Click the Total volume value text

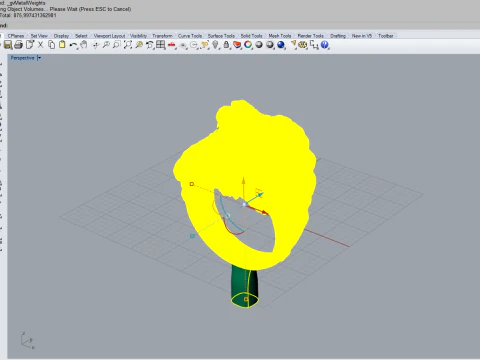tap(35, 15)
